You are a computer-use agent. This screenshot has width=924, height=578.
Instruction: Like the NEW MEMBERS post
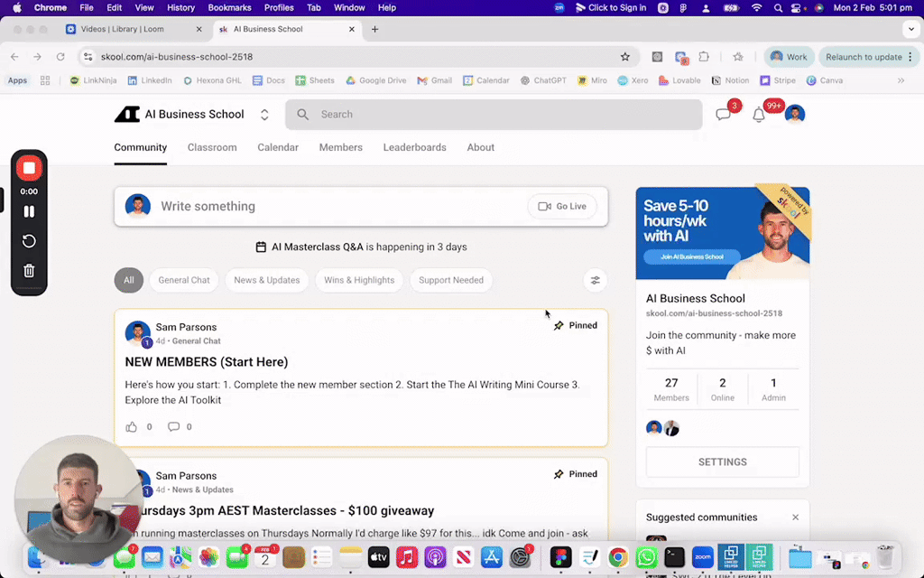tap(131, 426)
